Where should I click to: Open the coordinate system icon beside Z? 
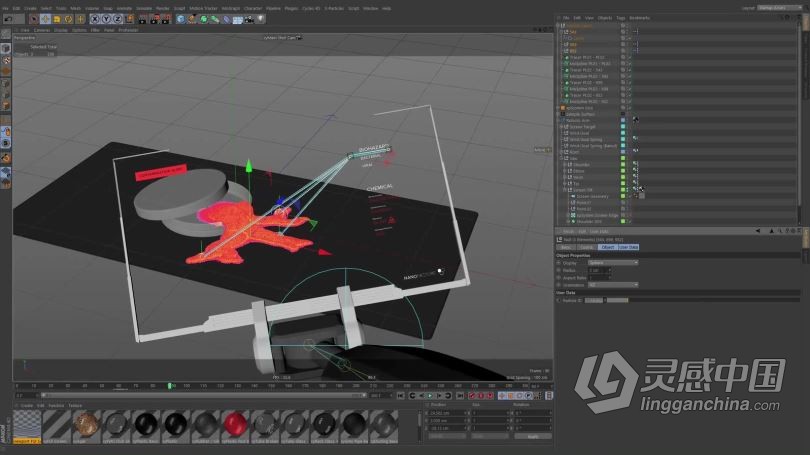pyautogui.click(x=129, y=19)
